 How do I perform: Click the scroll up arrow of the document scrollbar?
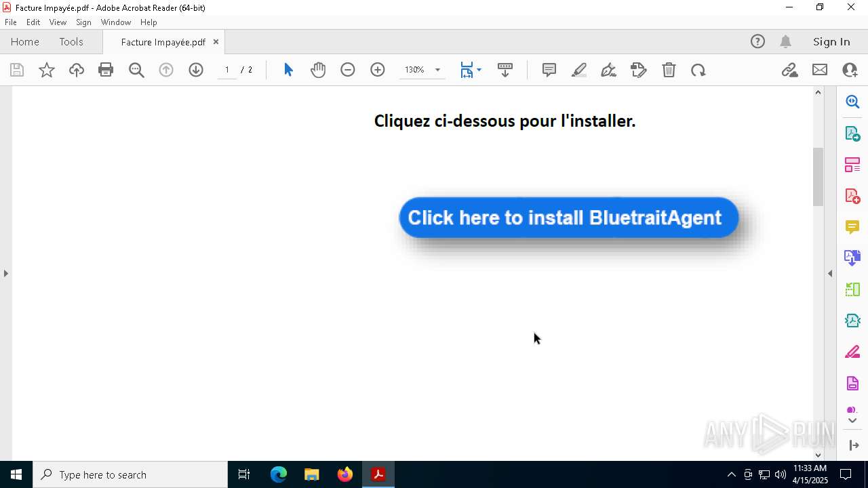click(818, 92)
